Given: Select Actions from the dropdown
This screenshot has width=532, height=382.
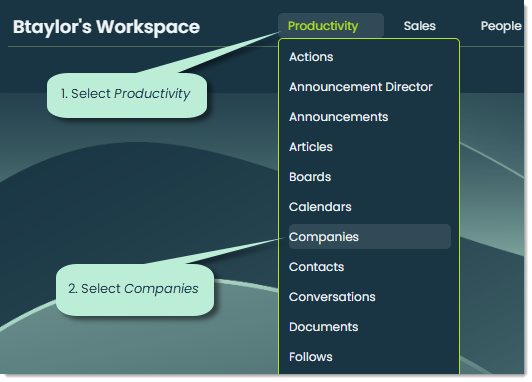Looking at the screenshot, I should coord(311,57).
